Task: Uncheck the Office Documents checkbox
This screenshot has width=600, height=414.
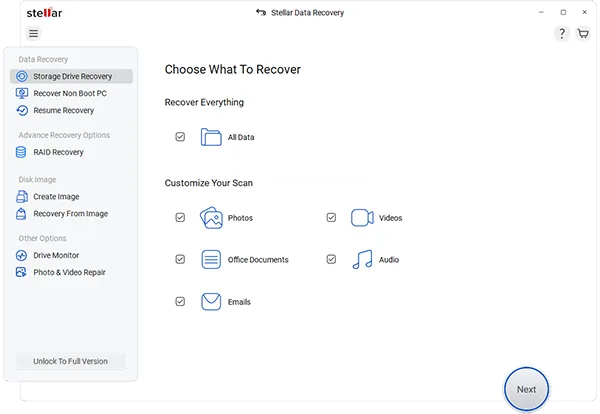Action: pyautogui.click(x=180, y=259)
